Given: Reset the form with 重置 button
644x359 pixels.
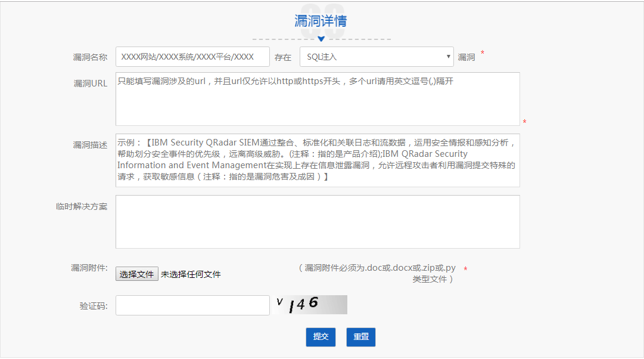Looking at the screenshot, I should click(361, 337).
